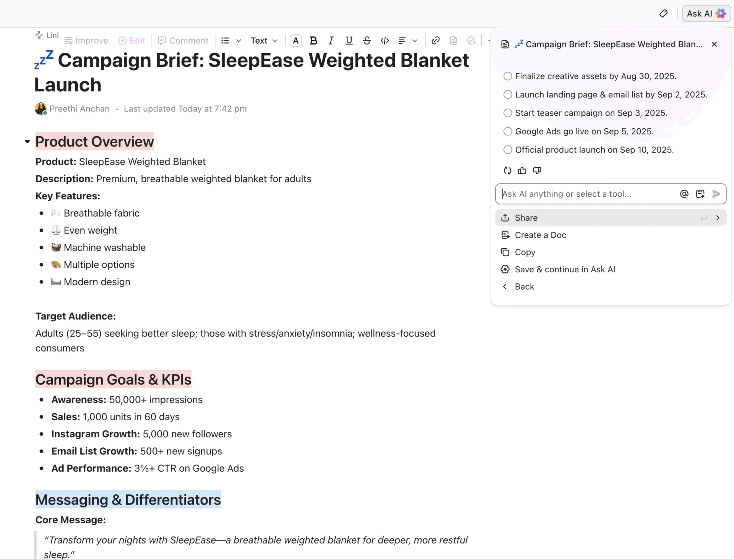This screenshot has width=734, height=560.
Task: Click the thumbs up feedback icon
Action: point(522,171)
